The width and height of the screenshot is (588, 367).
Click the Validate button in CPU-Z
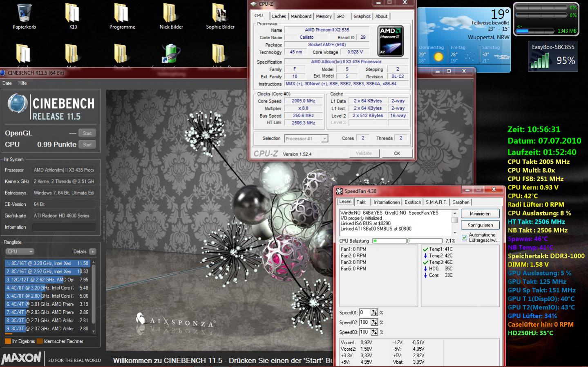[x=364, y=153]
